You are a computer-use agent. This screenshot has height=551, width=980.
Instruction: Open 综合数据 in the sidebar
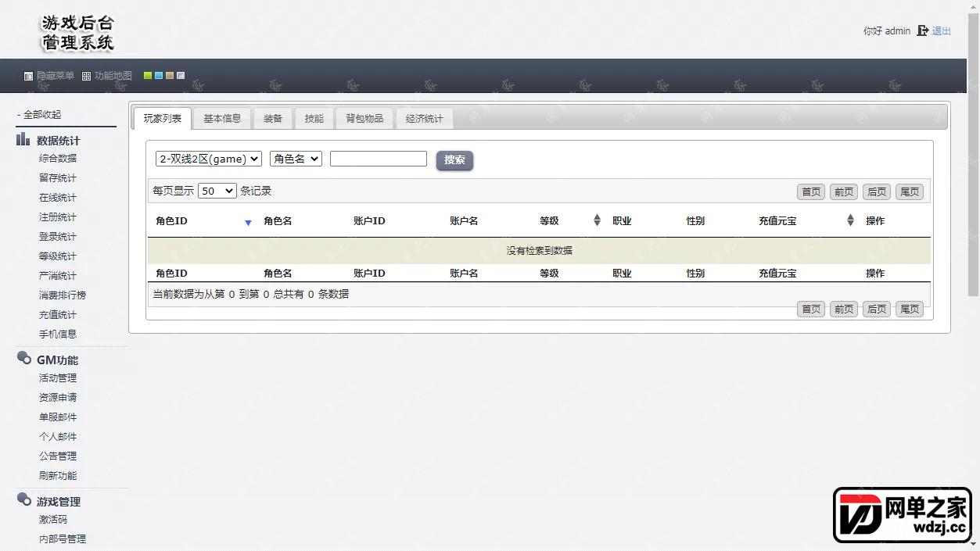pyautogui.click(x=58, y=158)
